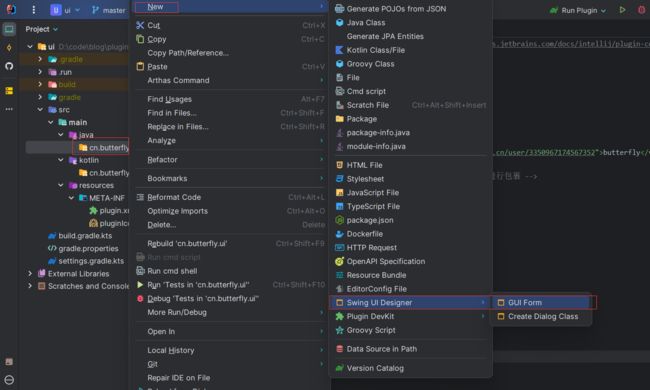The height and width of the screenshot is (390, 650).
Task: Click the green Run triangle button
Action: (622, 10)
